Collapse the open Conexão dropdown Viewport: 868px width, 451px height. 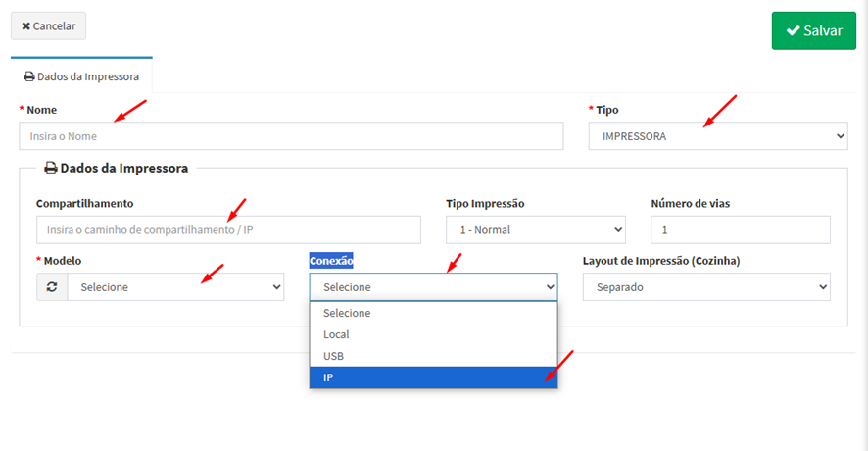tap(433, 287)
